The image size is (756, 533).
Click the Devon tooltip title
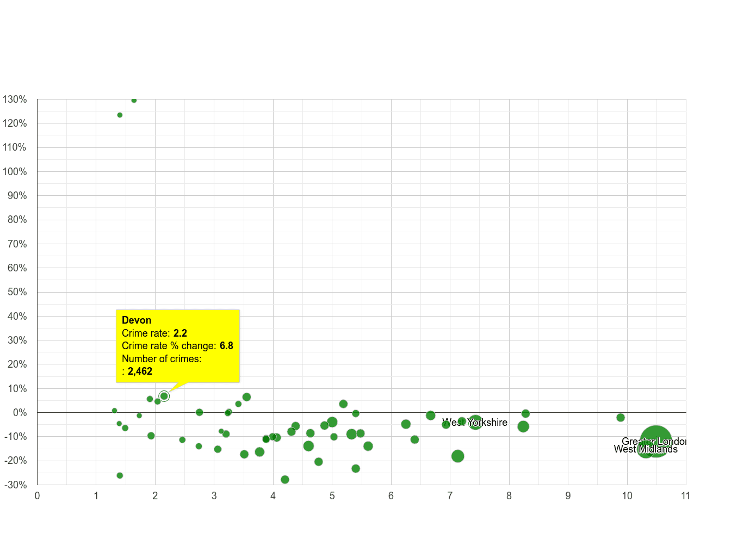[x=137, y=320]
